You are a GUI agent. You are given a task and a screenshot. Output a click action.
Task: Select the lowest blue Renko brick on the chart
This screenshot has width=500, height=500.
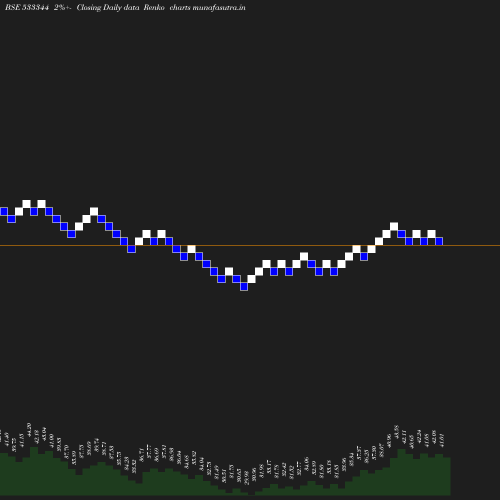[244, 286]
